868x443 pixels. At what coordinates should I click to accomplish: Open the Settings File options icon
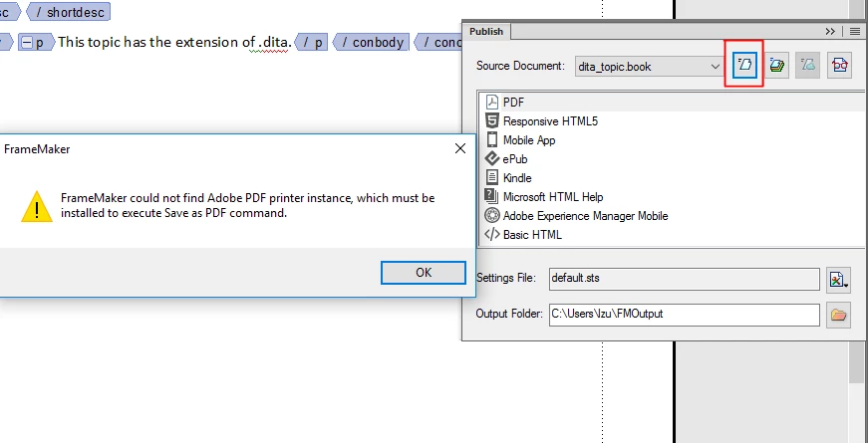click(838, 280)
